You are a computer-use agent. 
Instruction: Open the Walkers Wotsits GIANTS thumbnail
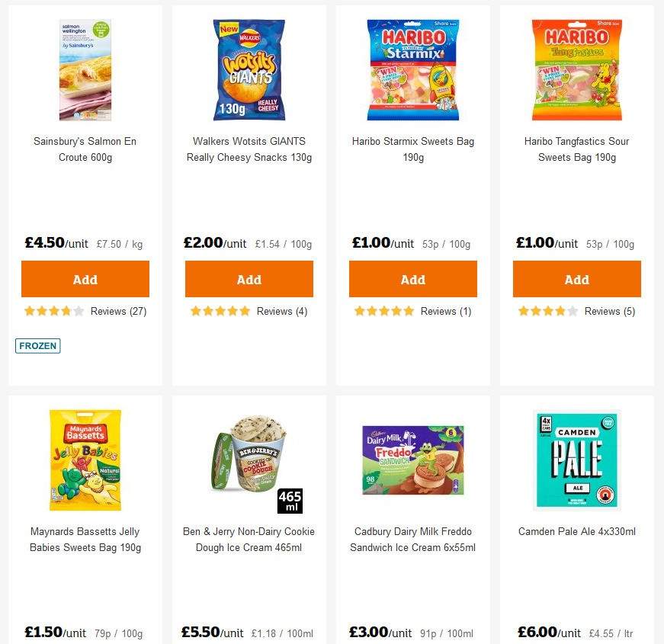click(249, 69)
